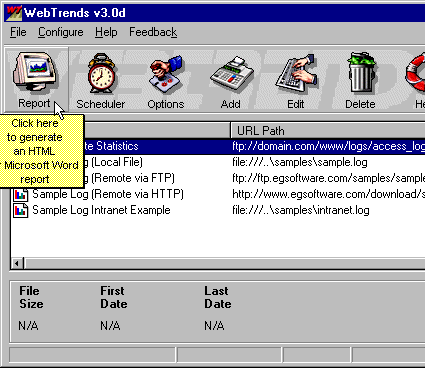Click the Add calculator icon
The width and height of the screenshot is (425, 368).
click(231, 74)
